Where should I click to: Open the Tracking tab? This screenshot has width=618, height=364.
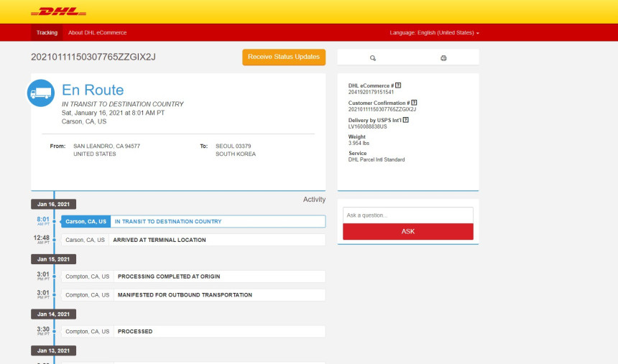pos(47,33)
